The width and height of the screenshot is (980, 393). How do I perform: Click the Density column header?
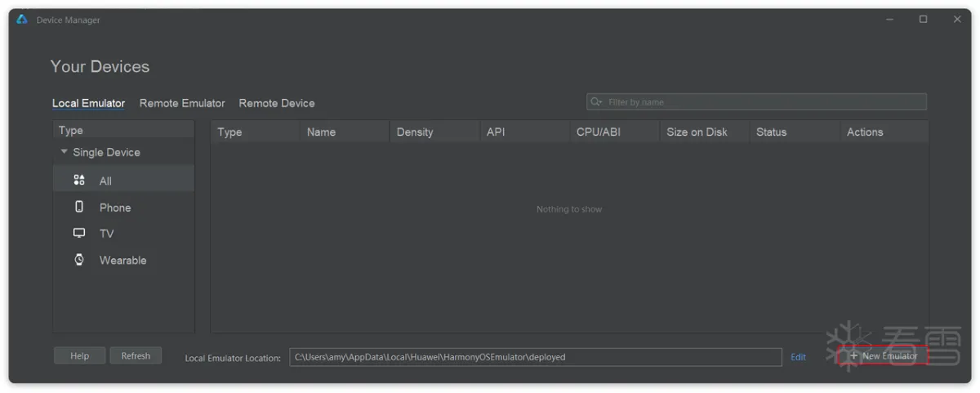point(434,132)
